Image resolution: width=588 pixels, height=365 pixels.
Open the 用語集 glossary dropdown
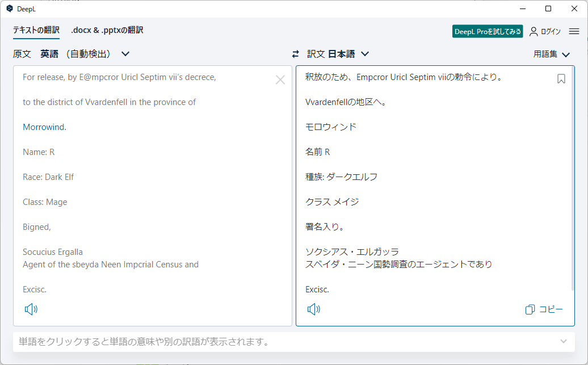tap(551, 53)
